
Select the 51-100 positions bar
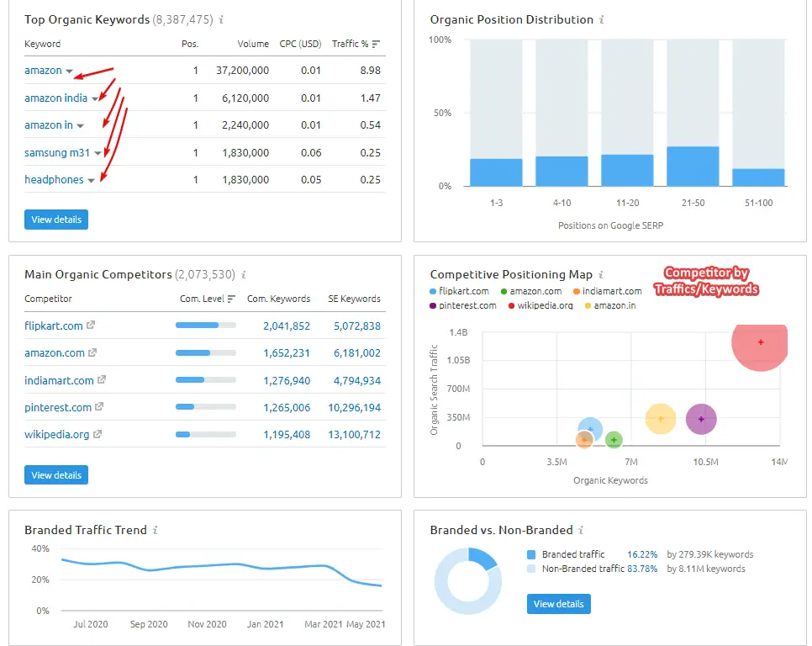[758, 177]
